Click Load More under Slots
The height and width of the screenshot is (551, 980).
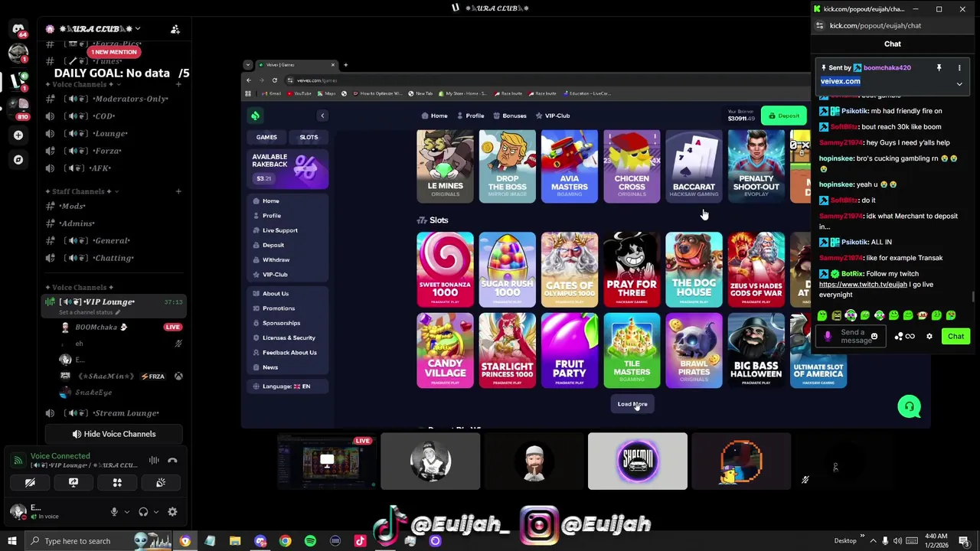point(632,404)
